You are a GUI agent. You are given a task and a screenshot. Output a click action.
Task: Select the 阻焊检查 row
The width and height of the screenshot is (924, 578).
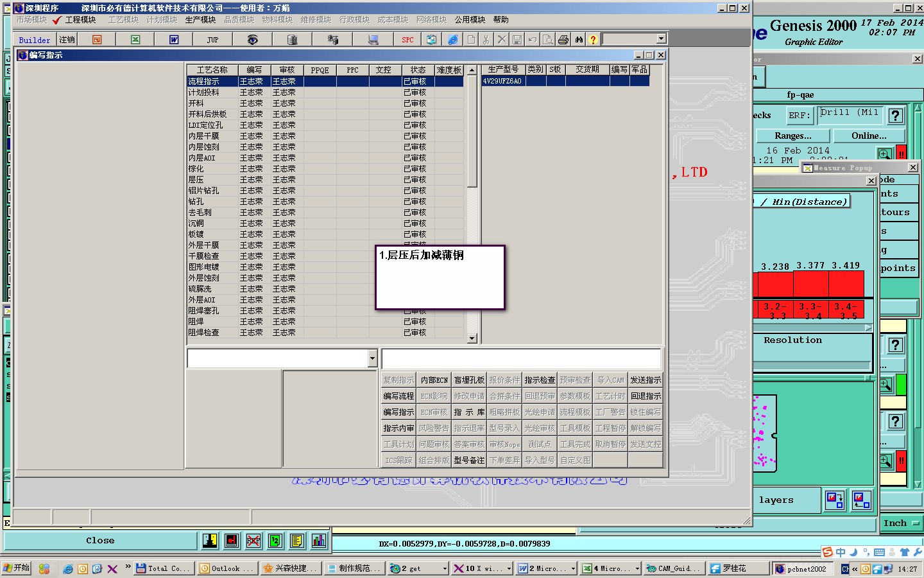pos(325,333)
